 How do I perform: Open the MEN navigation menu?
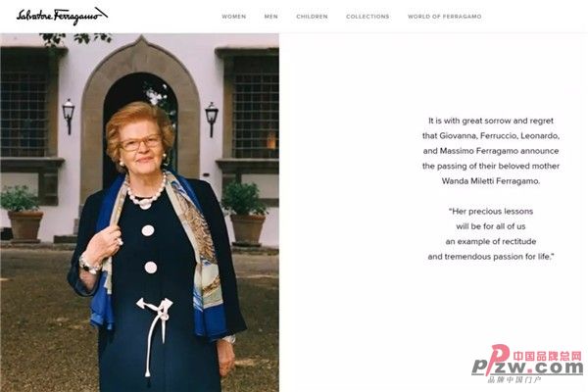pyautogui.click(x=270, y=17)
